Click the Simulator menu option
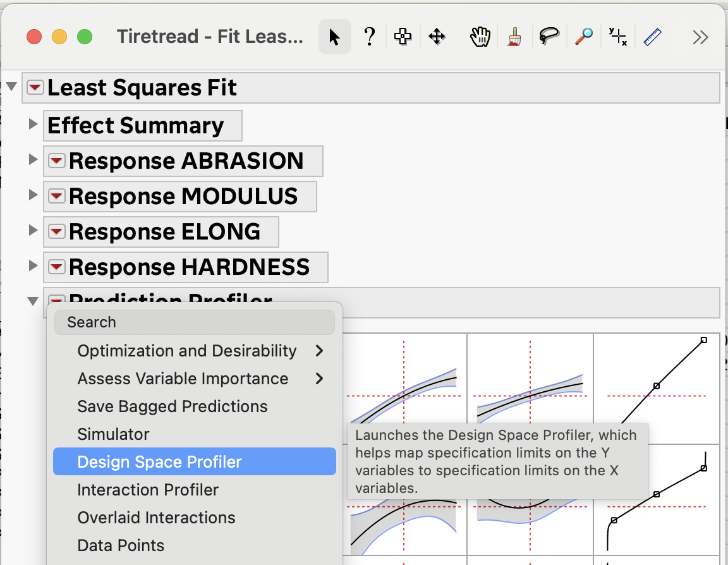The image size is (728, 565). (114, 434)
